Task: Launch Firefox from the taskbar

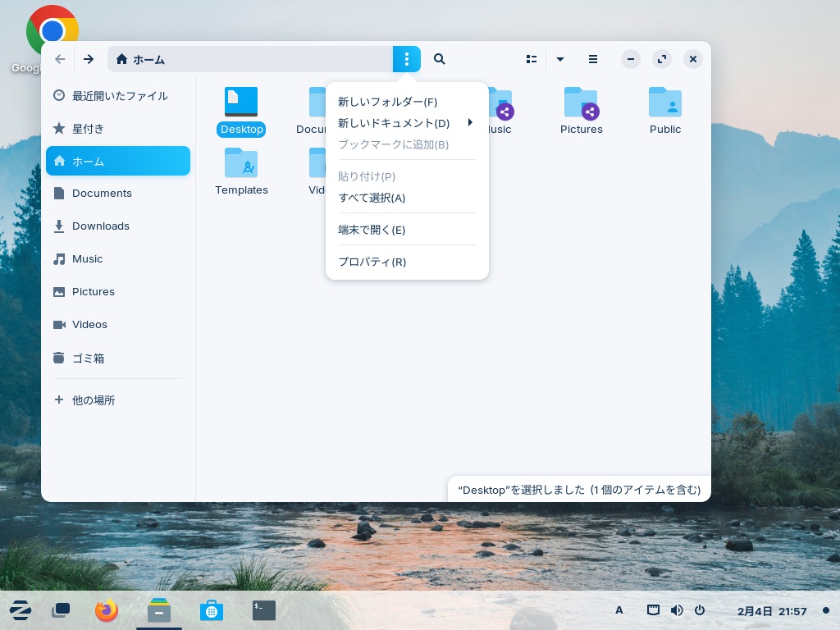Action: point(107,610)
